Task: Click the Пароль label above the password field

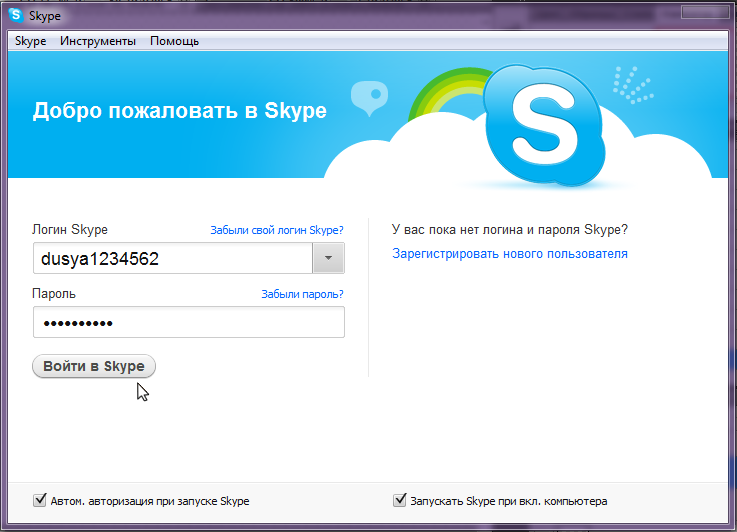Action: [54, 294]
